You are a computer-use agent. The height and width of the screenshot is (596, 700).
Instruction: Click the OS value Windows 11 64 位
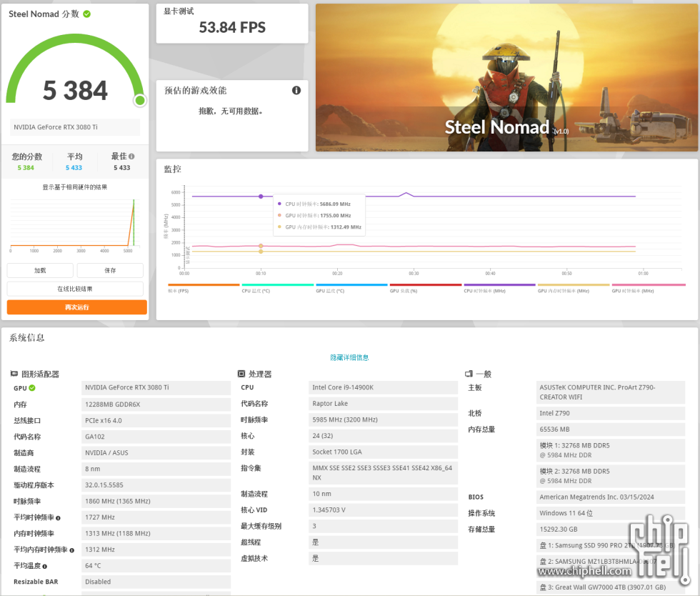(x=610, y=513)
